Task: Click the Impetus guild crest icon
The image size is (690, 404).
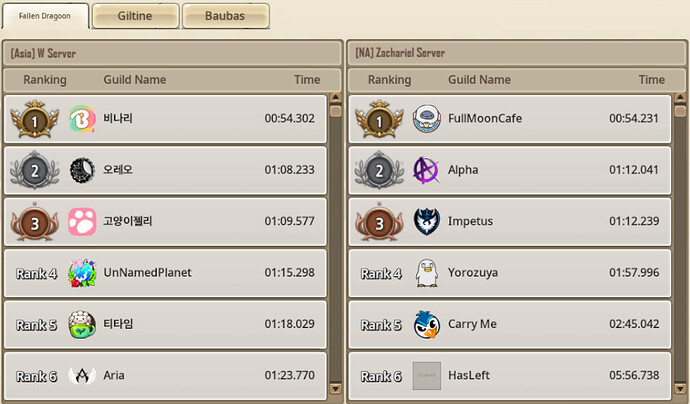Action: pos(426,221)
